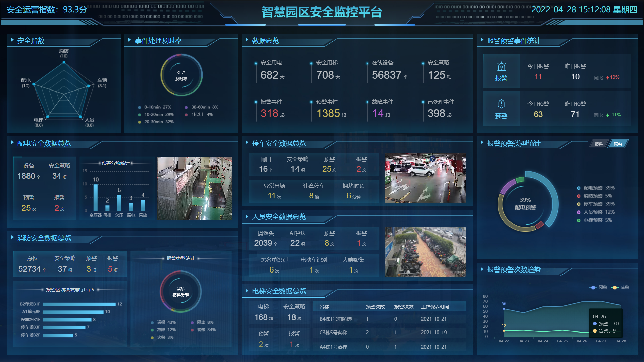Select the 预警 tab in 类型统计
Image resolution: width=644 pixels, height=362 pixels.
coord(618,144)
